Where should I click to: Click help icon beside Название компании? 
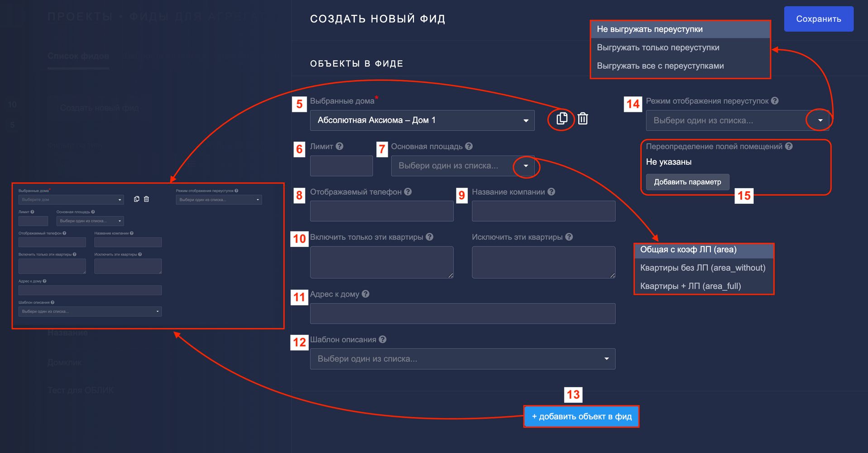[x=551, y=192]
